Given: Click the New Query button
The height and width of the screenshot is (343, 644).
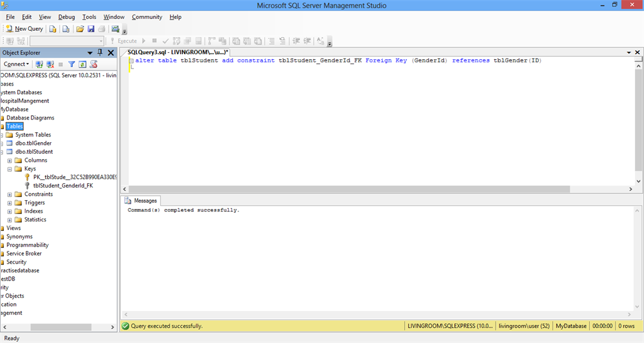Looking at the screenshot, I should (x=25, y=29).
